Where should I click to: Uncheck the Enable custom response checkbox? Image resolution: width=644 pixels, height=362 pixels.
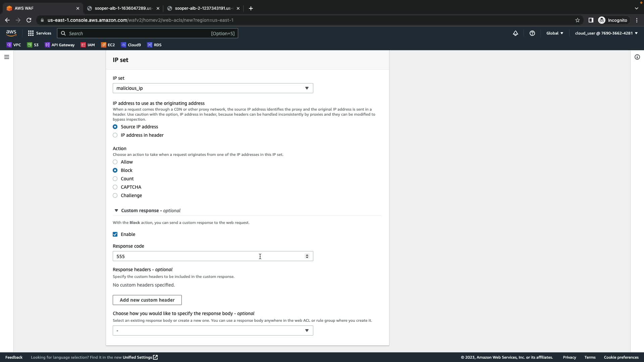click(115, 234)
